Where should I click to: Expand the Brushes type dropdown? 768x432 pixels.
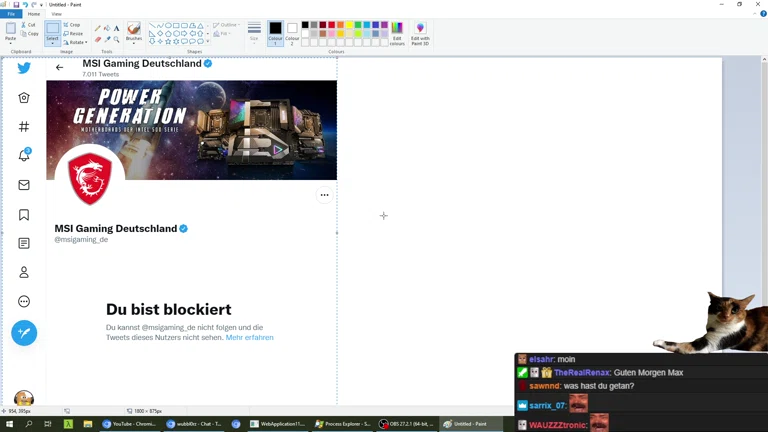pos(134,44)
